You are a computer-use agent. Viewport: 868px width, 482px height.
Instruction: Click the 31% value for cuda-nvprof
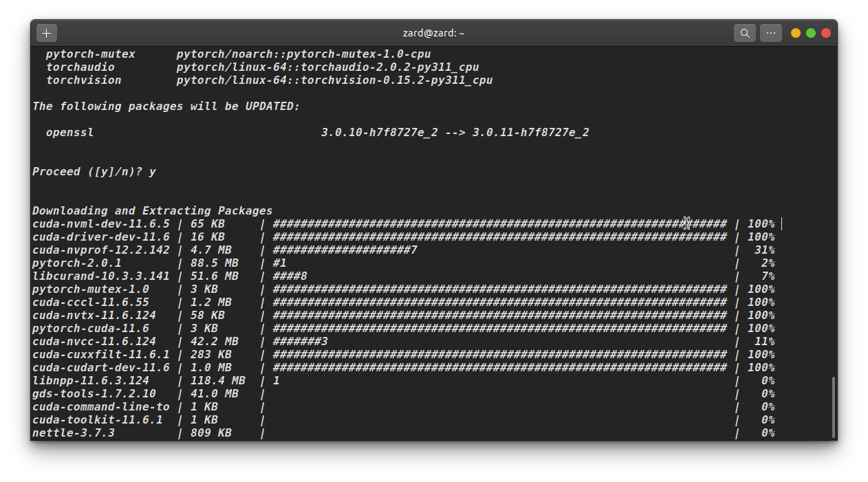(x=764, y=250)
